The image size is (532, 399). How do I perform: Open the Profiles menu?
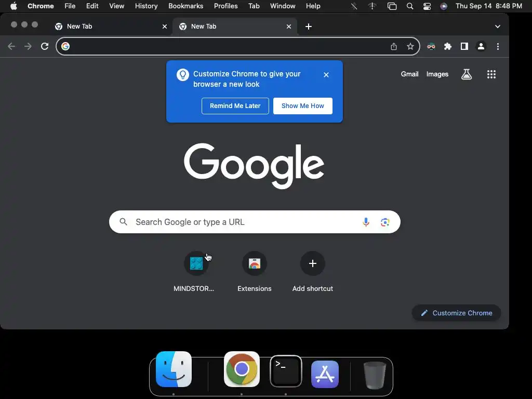coord(225,6)
